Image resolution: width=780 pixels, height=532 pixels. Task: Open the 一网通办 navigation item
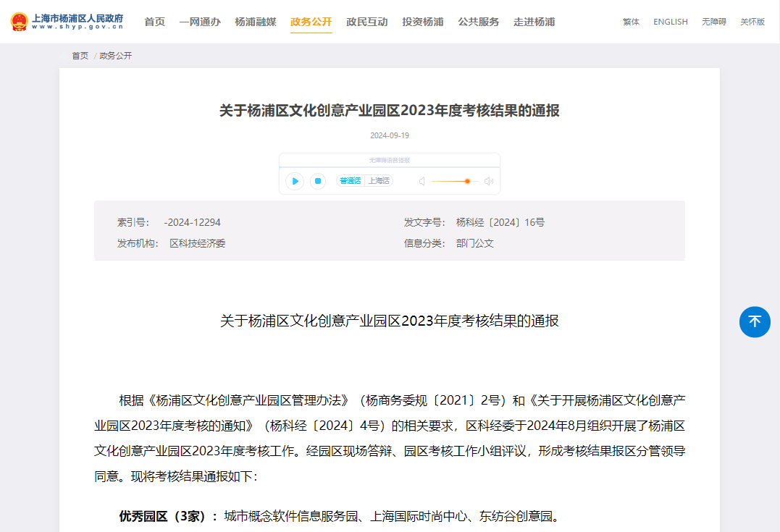[x=200, y=22]
